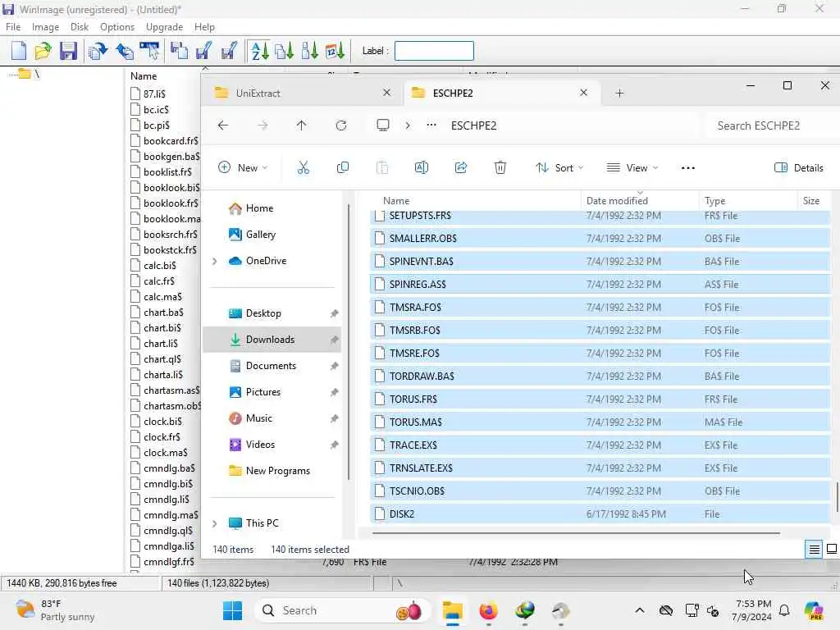This screenshot has width=840, height=630.
Task: Click the Rename icon in Explorer toolbar
Action: [422, 167]
